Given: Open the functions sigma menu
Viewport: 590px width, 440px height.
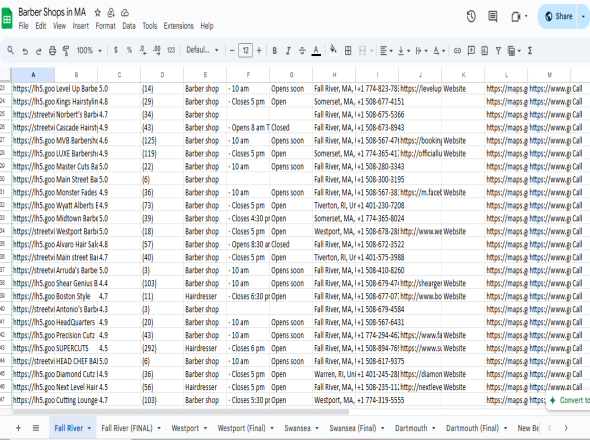Looking at the screenshot, I should point(530,50).
